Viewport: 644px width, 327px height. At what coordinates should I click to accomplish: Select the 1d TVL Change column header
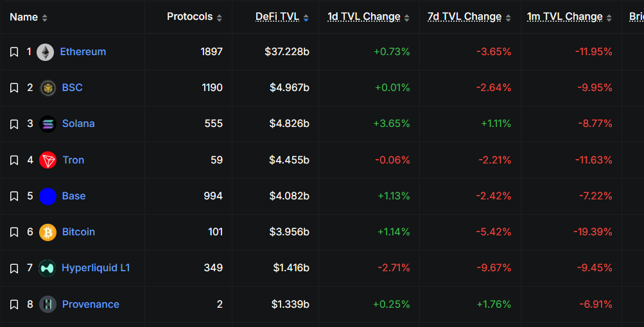pos(364,17)
